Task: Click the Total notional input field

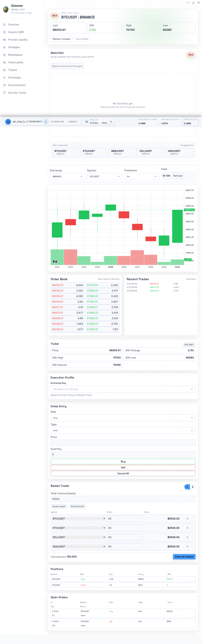Action: tap(123, 499)
